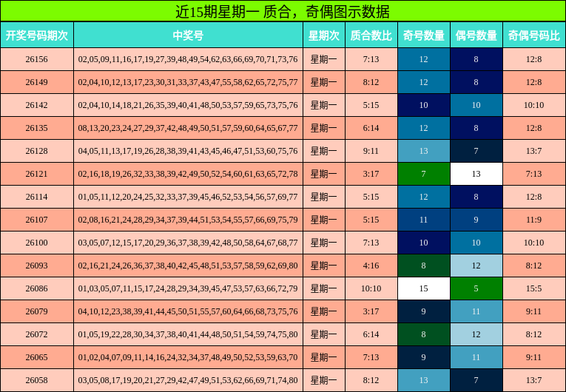Click winning numbers of issue 26128

point(188,151)
